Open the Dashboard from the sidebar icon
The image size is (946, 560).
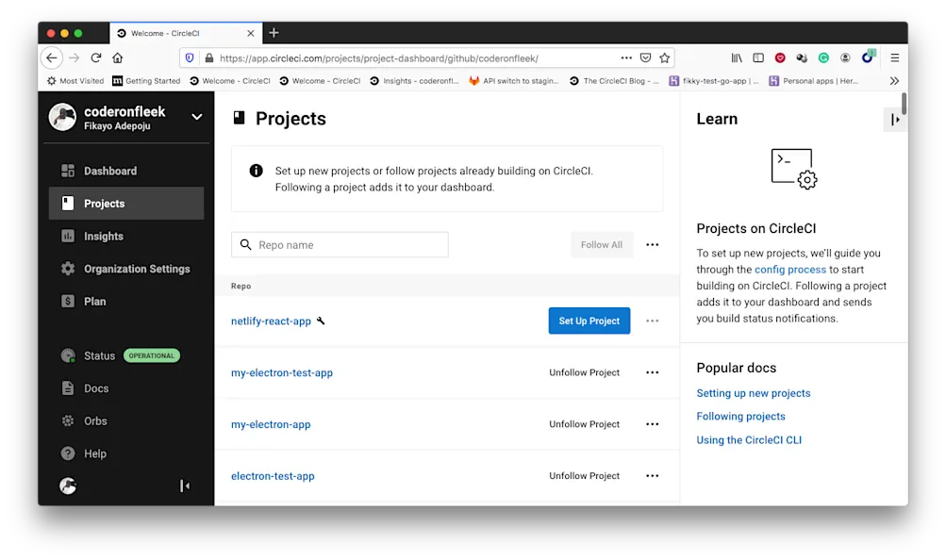[x=68, y=171]
